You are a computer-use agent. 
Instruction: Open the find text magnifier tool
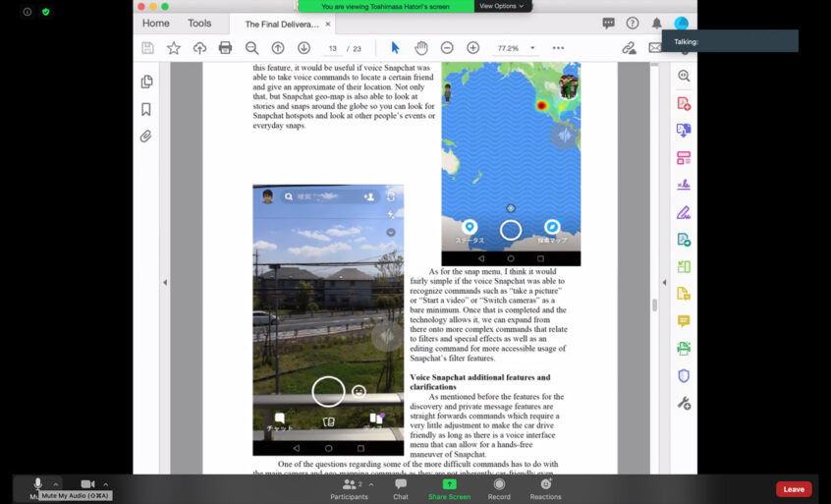[x=251, y=48]
